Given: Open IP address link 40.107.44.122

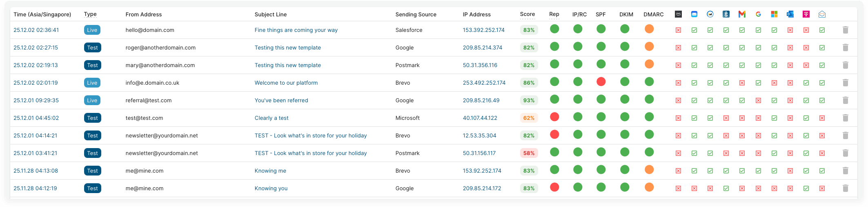Looking at the screenshot, I should coord(480,118).
